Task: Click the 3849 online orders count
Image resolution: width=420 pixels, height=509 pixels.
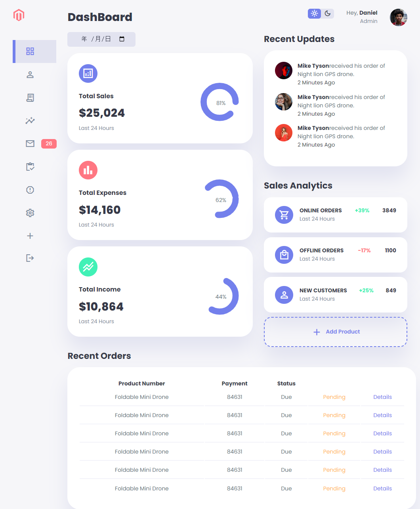Action: [x=389, y=210]
